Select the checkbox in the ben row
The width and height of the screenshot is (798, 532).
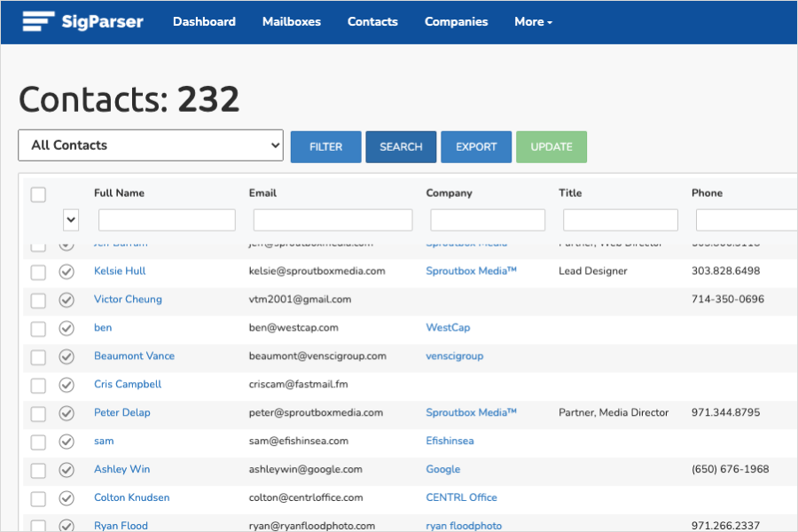38,329
